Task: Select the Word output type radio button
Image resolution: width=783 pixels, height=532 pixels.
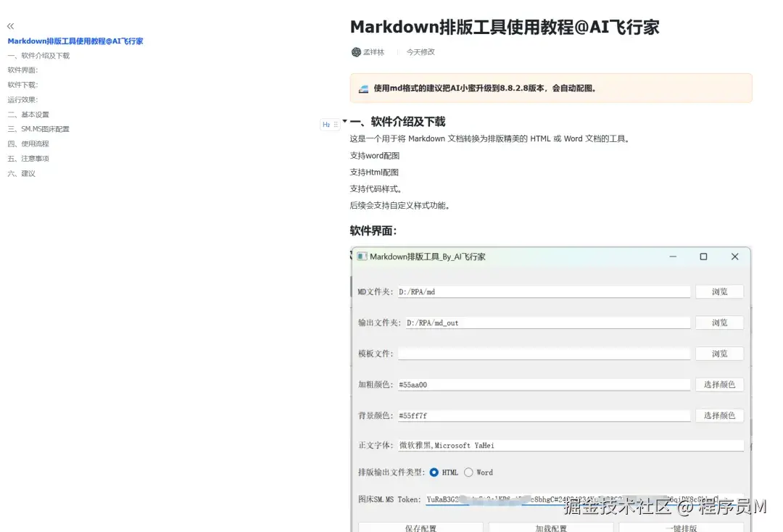Action: coord(468,472)
